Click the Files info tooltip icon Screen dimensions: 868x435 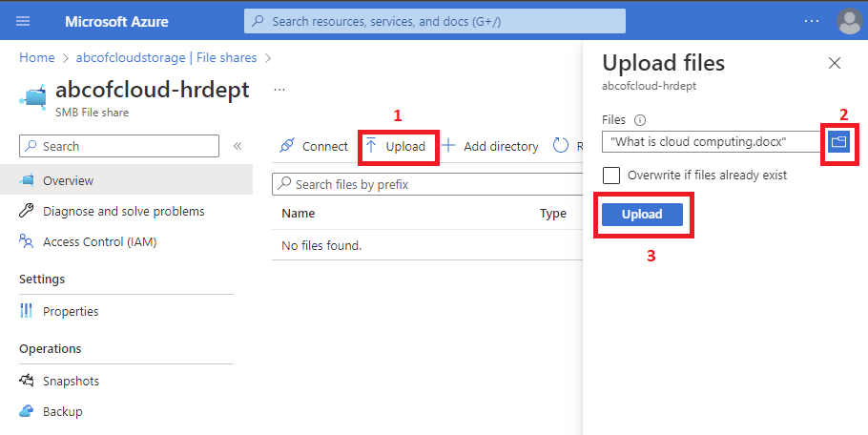[640, 120]
